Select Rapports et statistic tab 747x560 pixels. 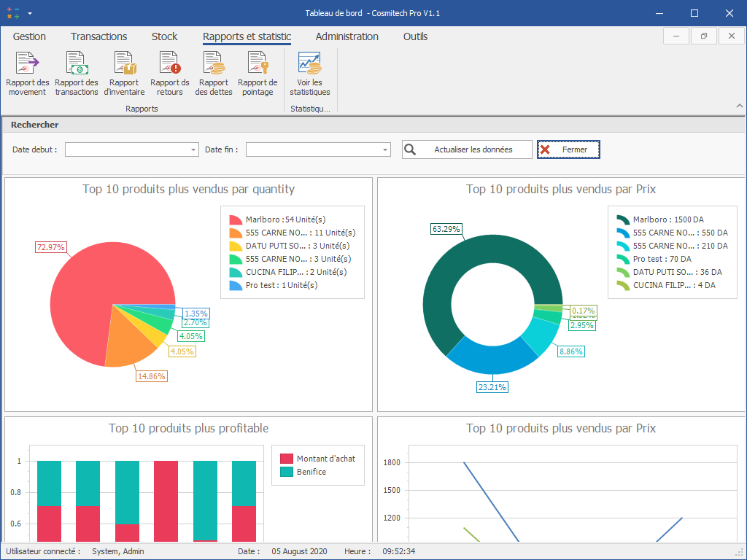tap(247, 36)
